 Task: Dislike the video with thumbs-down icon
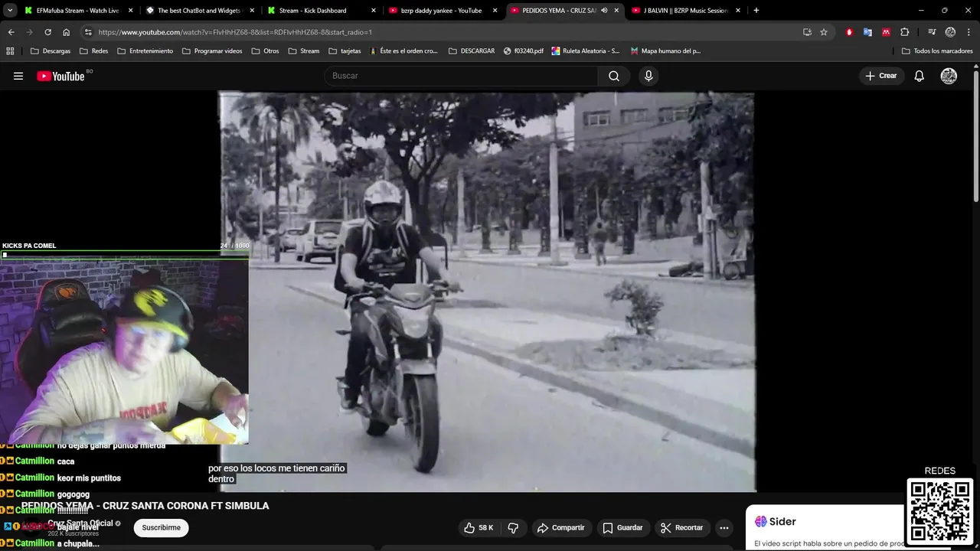[513, 527]
